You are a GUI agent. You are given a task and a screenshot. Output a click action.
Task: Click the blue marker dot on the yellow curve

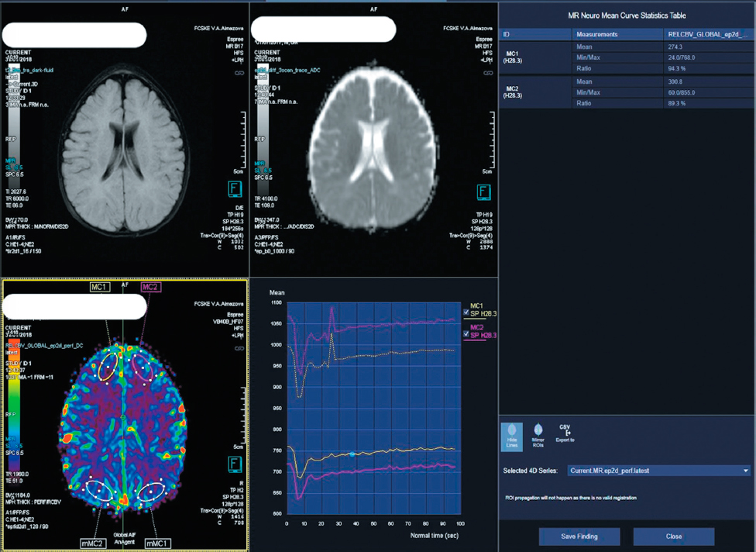pyautogui.click(x=352, y=454)
